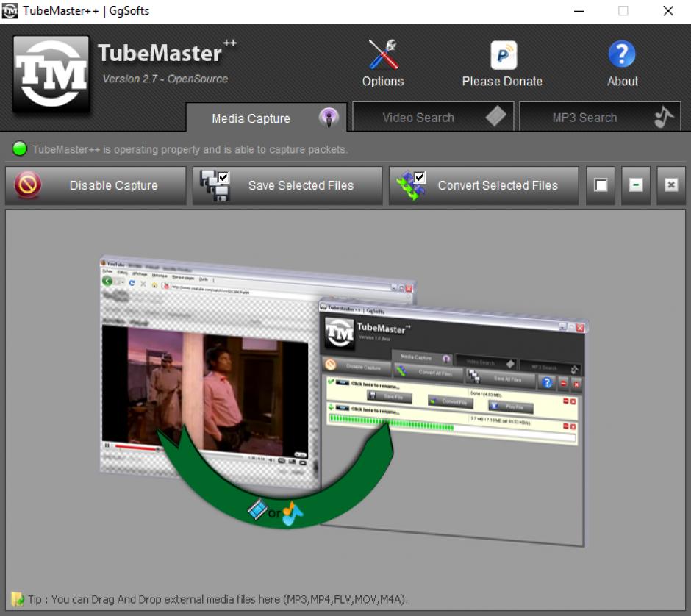Click the TubeMaster TM logo
This screenshot has width=691, height=616.
[51, 74]
